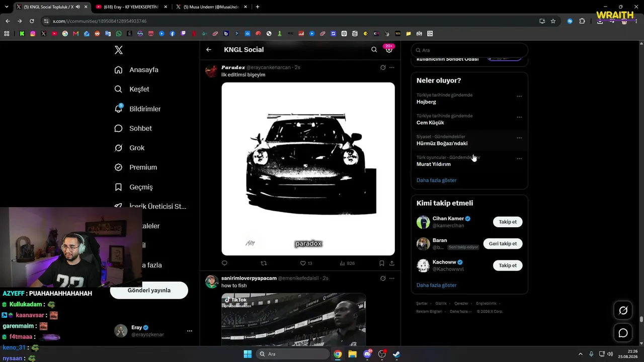Open sanirimloverpyapacam profile avatar
Image resolution: width=644 pixels, height=362 pixels.
pyautogui.click(x=211, y=282)
